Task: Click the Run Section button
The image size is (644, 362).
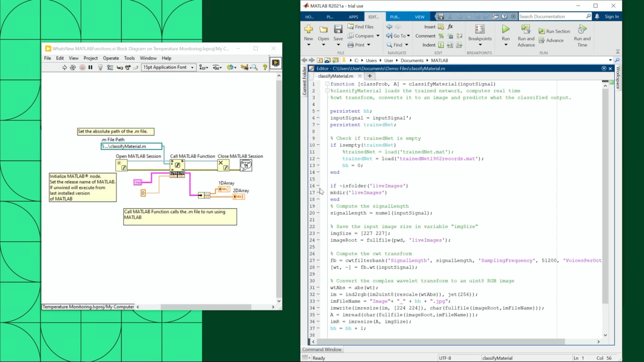Action: [554, 31]
